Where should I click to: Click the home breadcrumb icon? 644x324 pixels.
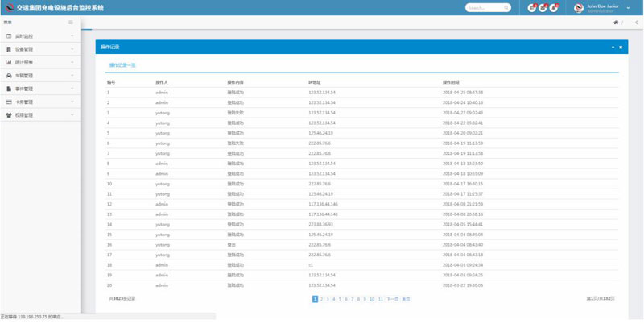(x=617, y=23)
